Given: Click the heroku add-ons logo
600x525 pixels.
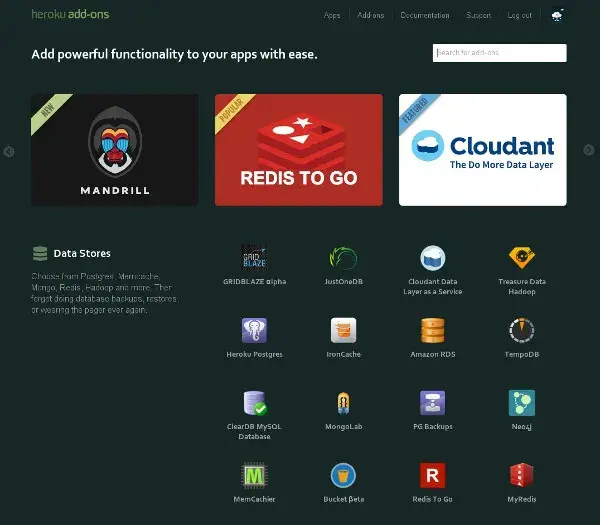Looking at the screenshot, I should 70,15.
